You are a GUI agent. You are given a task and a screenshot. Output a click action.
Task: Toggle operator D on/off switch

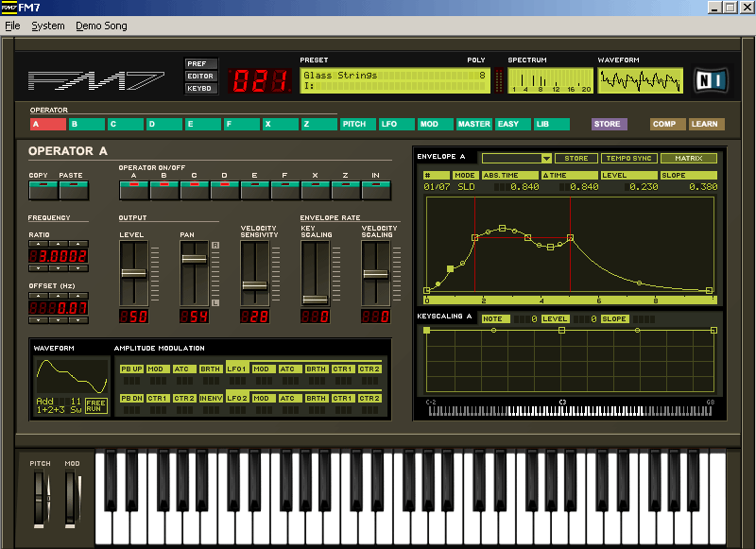click(x=224, y=190)
